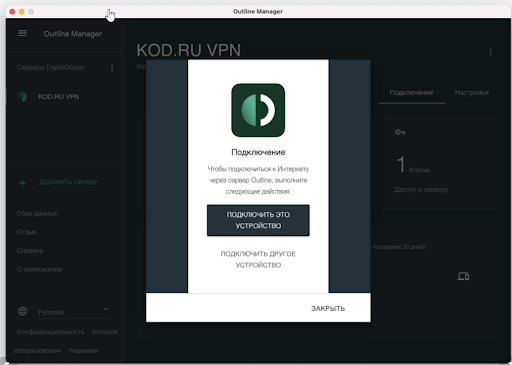The width and height of the screenshot is (512, 365).
Task: Switch to the Подключения tab
Action: 411,93
